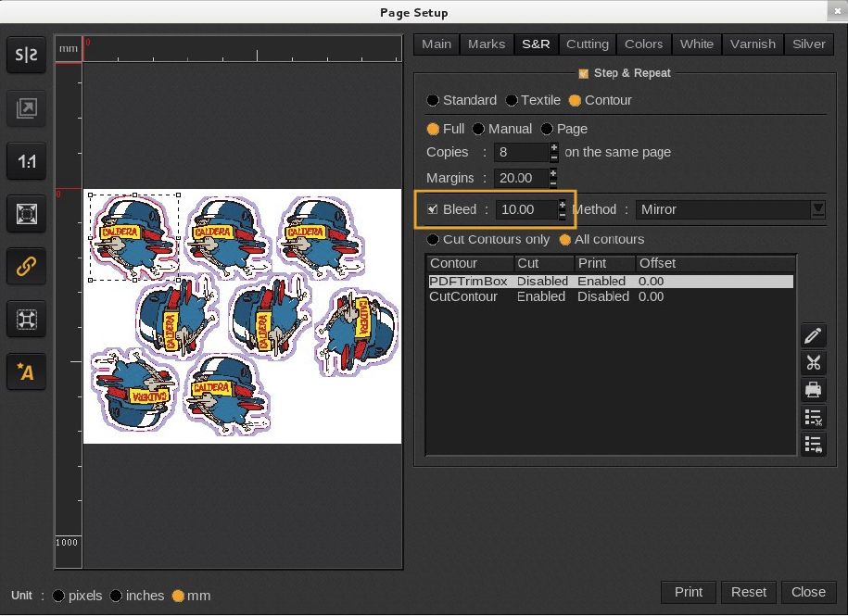Viewport: 848px width, 616px height.
Task: Set unit to inches
Action: 116,596
